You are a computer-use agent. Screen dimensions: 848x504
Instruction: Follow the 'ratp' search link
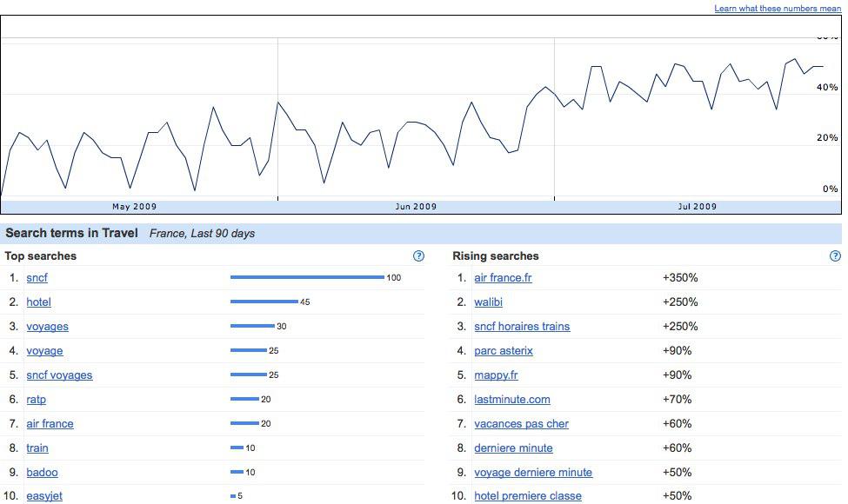(36, 399)
